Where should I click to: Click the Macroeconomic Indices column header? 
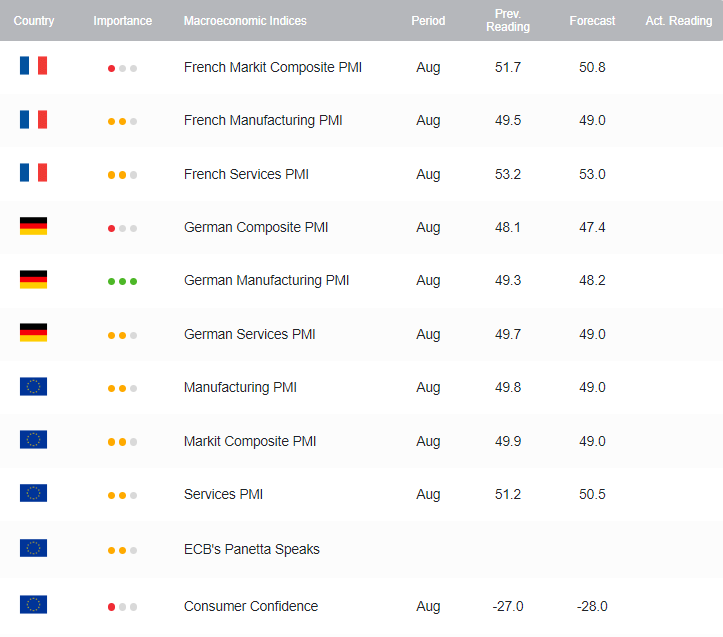pyautogui.click(x=245, y=21)
